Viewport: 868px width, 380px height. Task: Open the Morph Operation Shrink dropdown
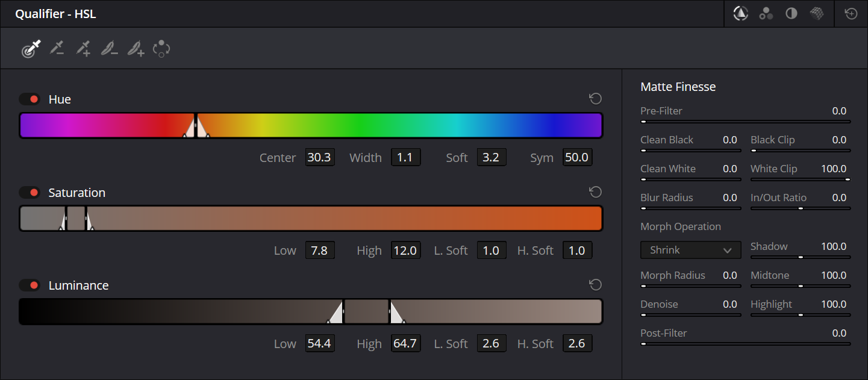690,250
